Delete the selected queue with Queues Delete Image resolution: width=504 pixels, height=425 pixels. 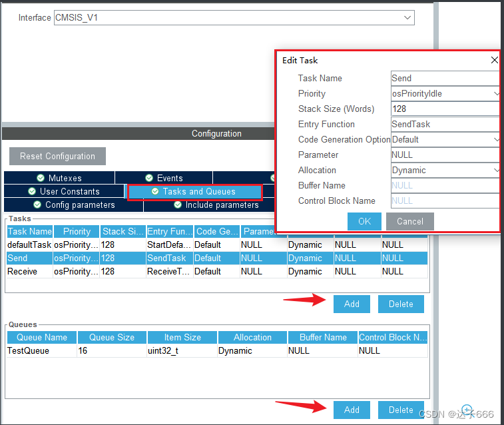tap(401, 410)
